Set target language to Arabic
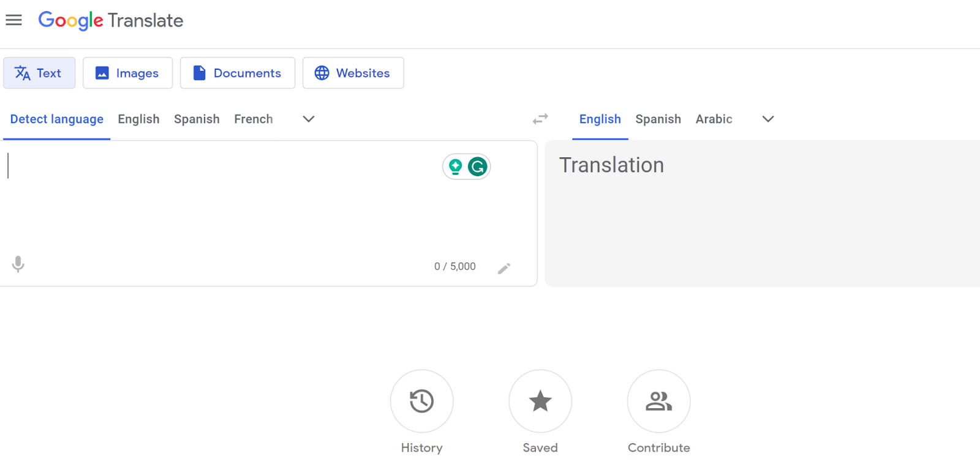Screen dimensions: 980x467 (x=714, y=119)
